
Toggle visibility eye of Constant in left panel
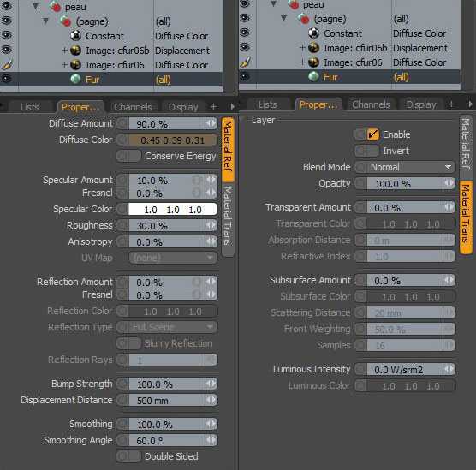pyautogui.click(x=6, y=35)
